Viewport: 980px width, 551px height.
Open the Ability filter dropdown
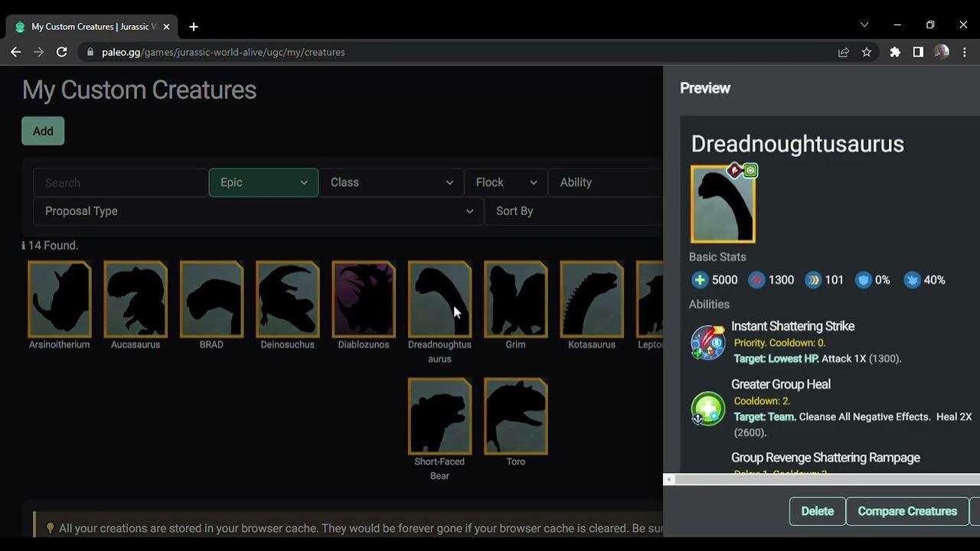606,182
